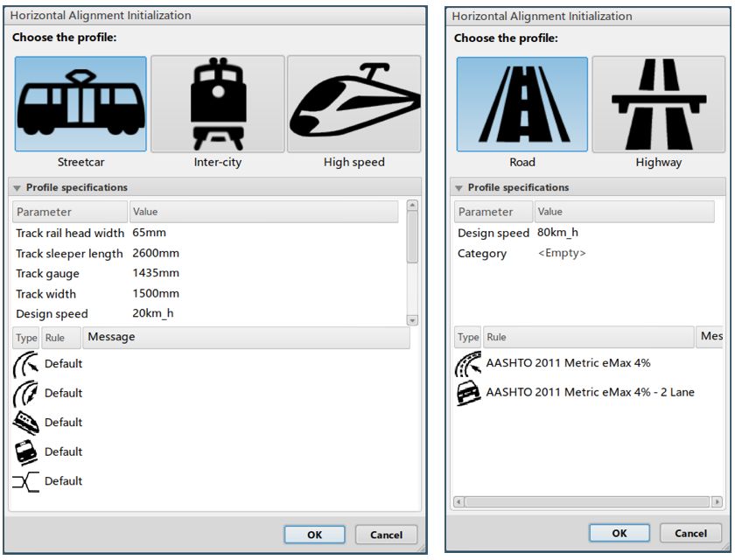Viewport: 735px width, 560px height.
Task: Click the AASHTO 2 Lane car rule icon
Action: click(468, 393)
